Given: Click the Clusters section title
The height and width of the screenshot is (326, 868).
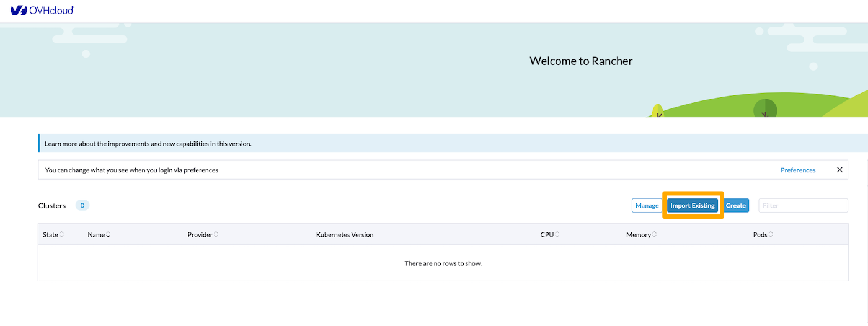Looking at the screenshot, I should click(x=52, y=206).
